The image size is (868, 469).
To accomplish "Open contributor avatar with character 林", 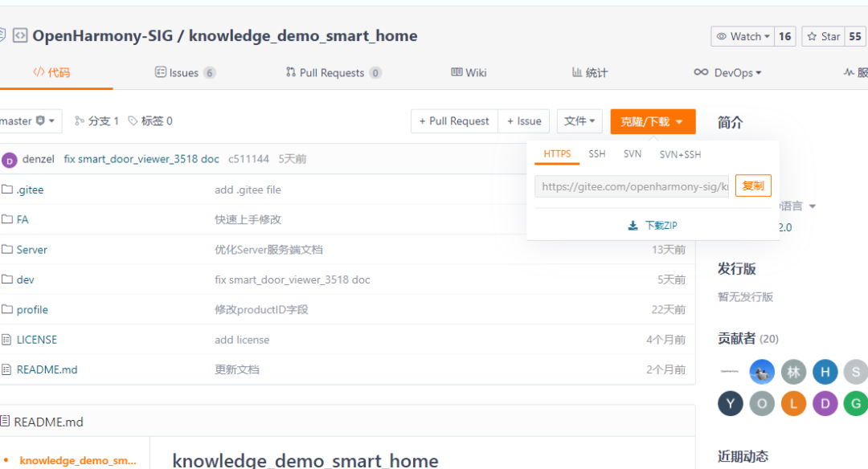I will click(793, 372).
